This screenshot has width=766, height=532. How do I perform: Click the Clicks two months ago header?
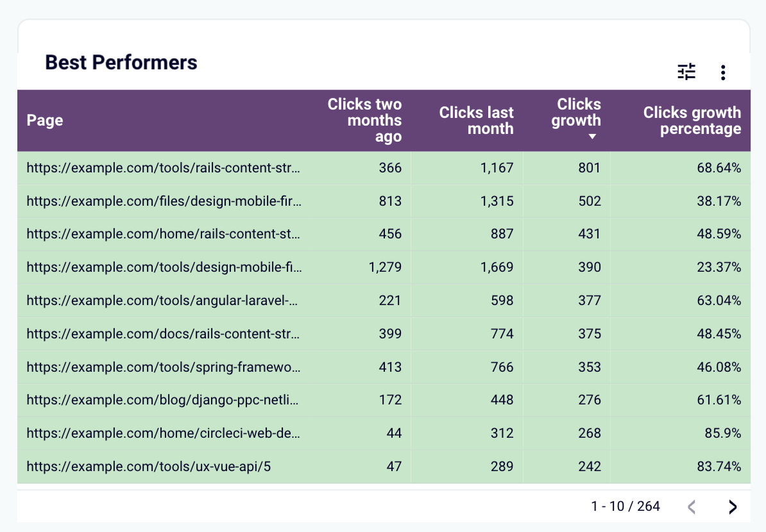click(x=364, y=121)
